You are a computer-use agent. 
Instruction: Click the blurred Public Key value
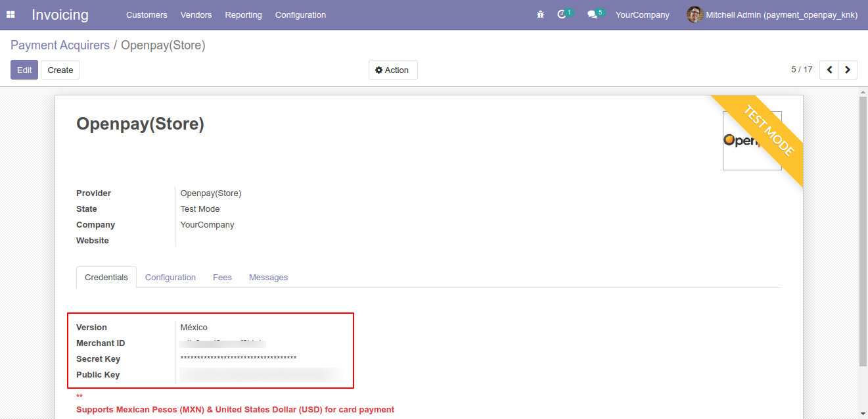262,375
